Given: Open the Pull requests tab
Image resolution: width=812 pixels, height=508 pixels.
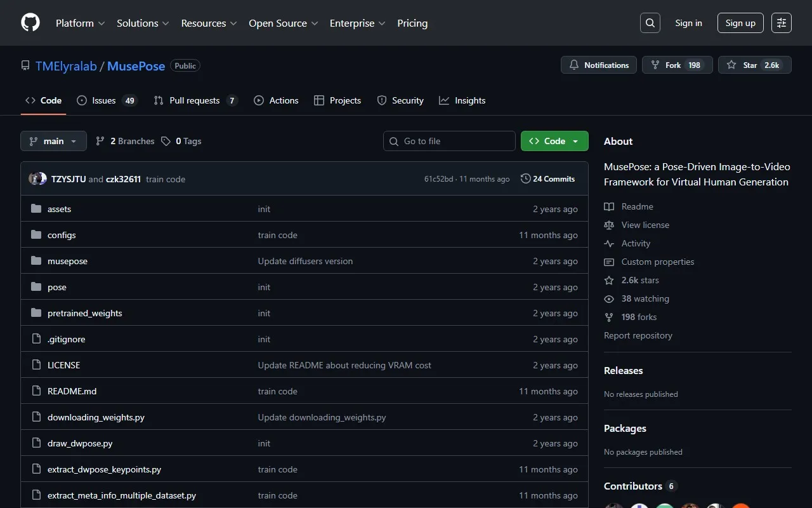Looking at the screenshot, I should [195, 100].
